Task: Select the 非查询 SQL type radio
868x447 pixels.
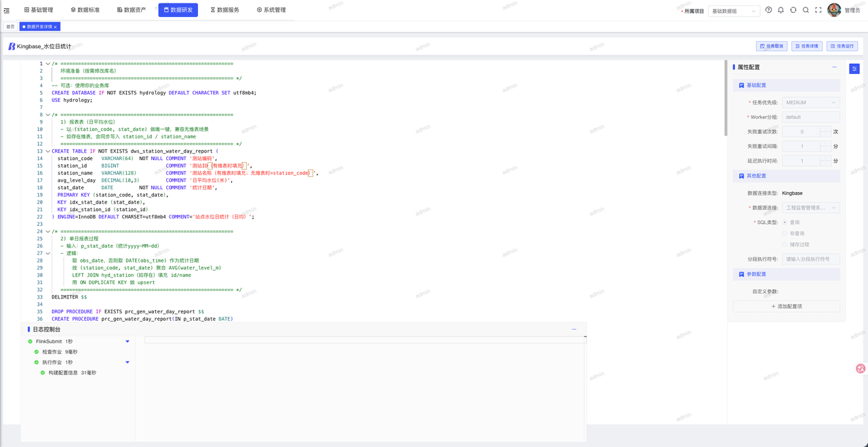Action: (785, 233)
